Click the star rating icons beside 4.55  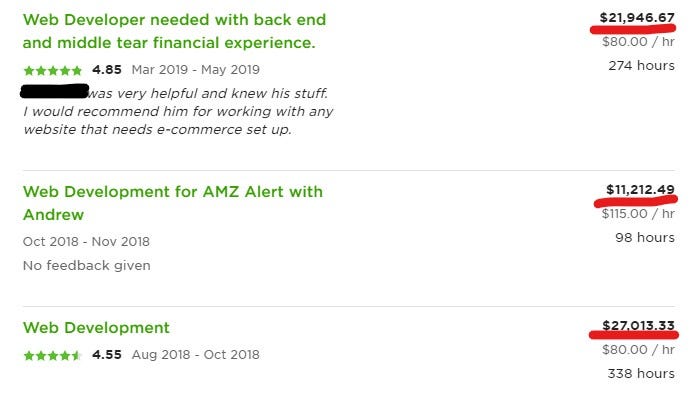(x=53, y=355)
